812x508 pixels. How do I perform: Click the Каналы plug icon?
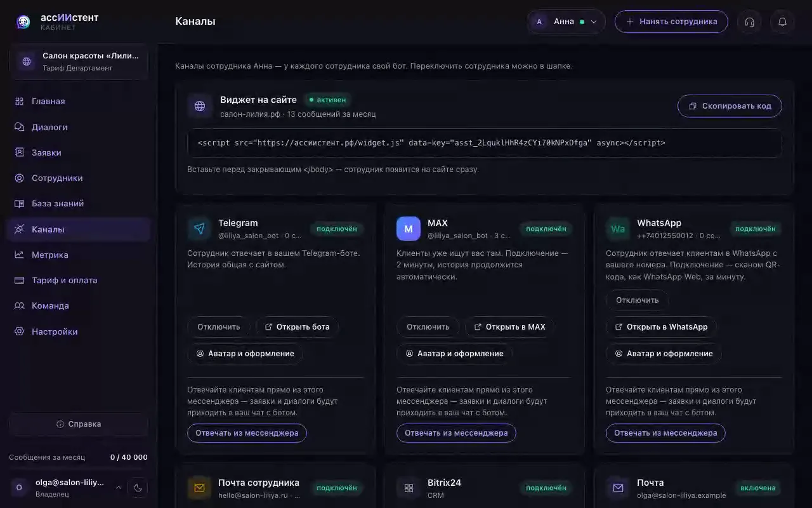[x=19, y=229]
